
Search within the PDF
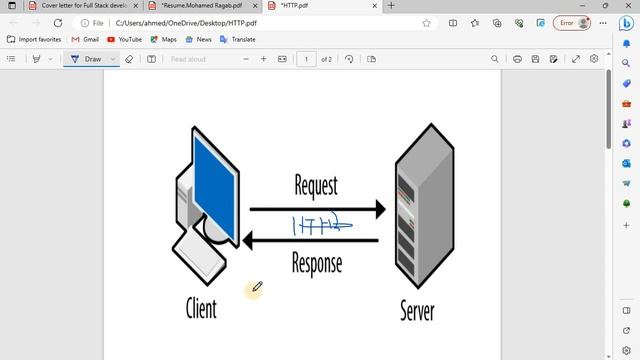point(495,59)
